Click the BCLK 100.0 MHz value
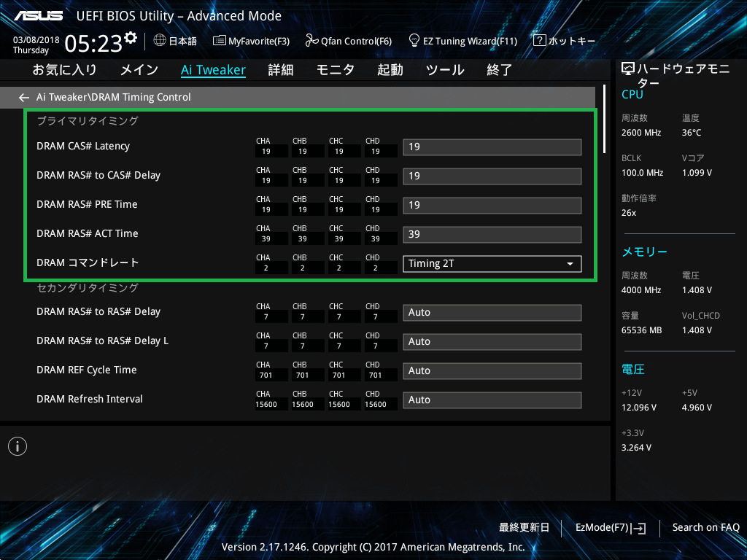Image resolution: width=747 pixels, height=560 pixels. coord(642,173)
